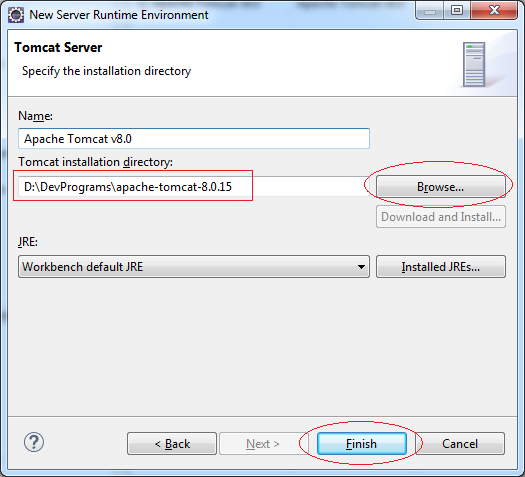Click the Tomcat Server heading text
The image size is (525, 477).
tap(58, 47)
